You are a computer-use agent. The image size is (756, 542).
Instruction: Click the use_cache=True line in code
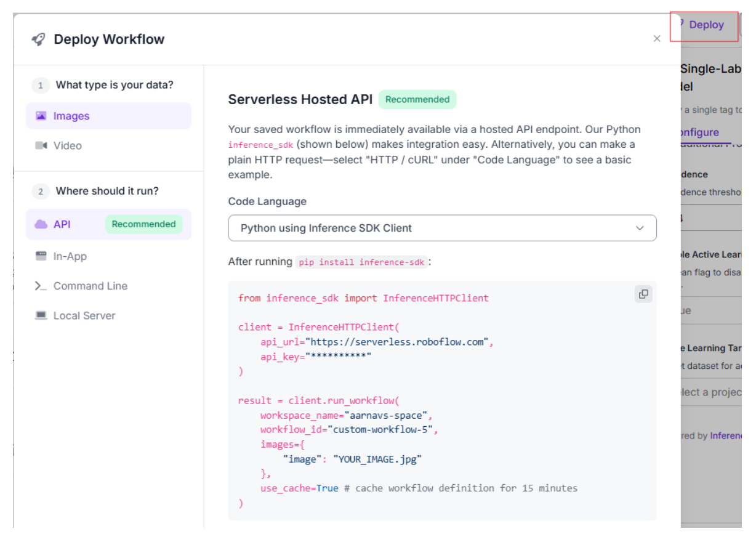pos(419,488)
